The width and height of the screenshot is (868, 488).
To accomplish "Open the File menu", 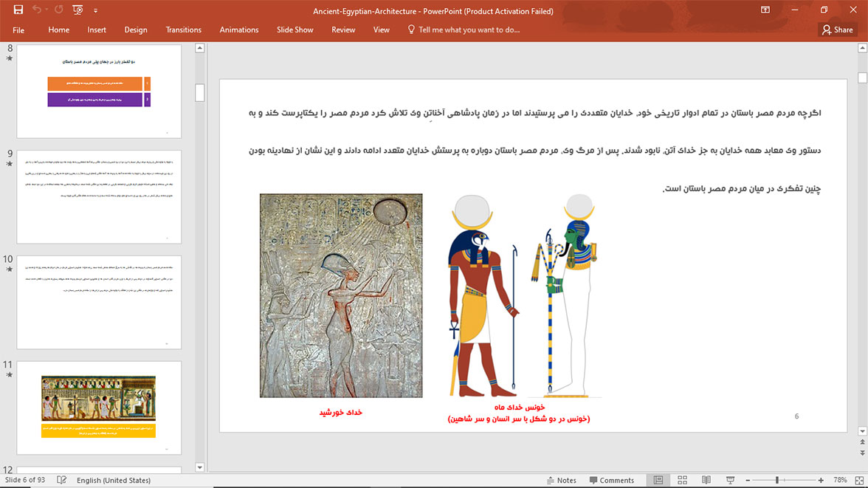I will [18, 30].
